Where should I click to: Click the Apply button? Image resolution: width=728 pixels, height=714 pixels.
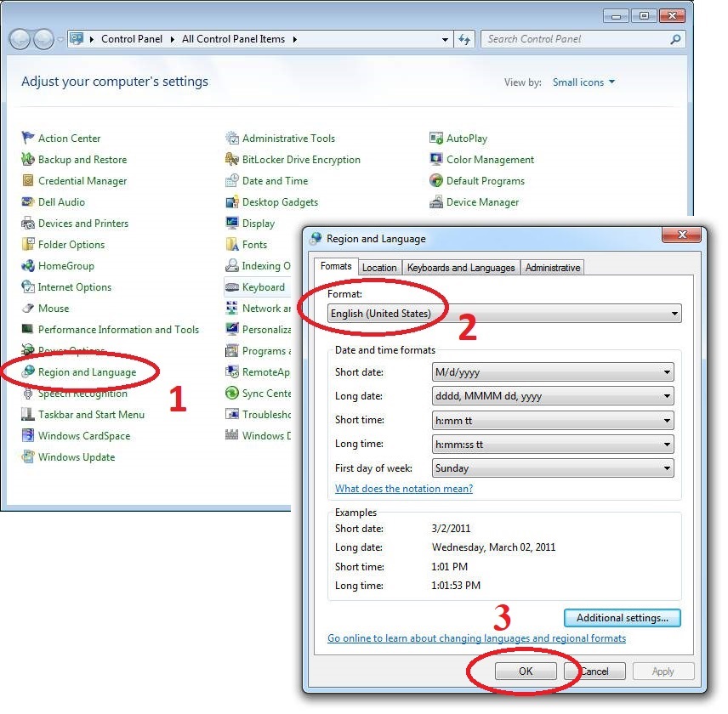point(663,671)
